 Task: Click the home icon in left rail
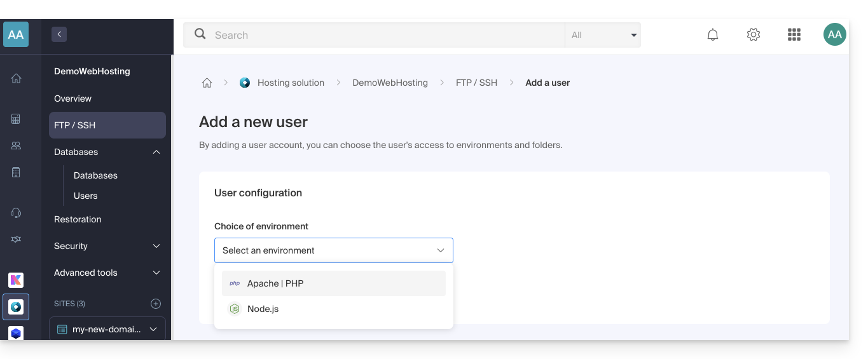click(17, 79)
